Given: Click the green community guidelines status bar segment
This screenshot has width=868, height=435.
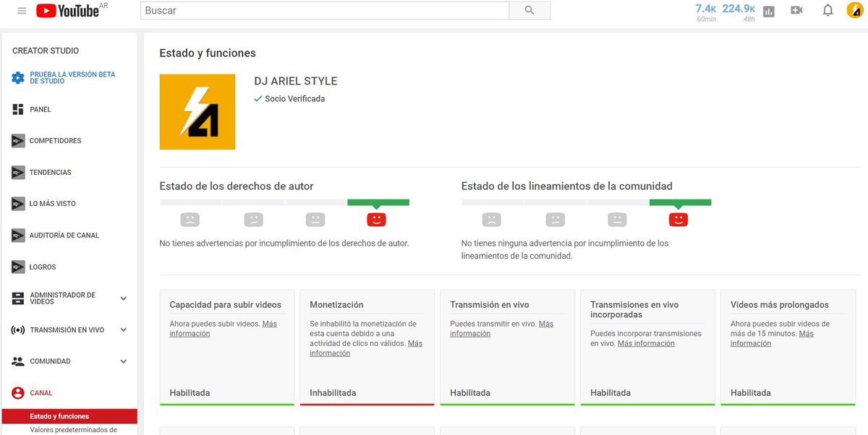Looking at the screenshot, I should point(680,202).
